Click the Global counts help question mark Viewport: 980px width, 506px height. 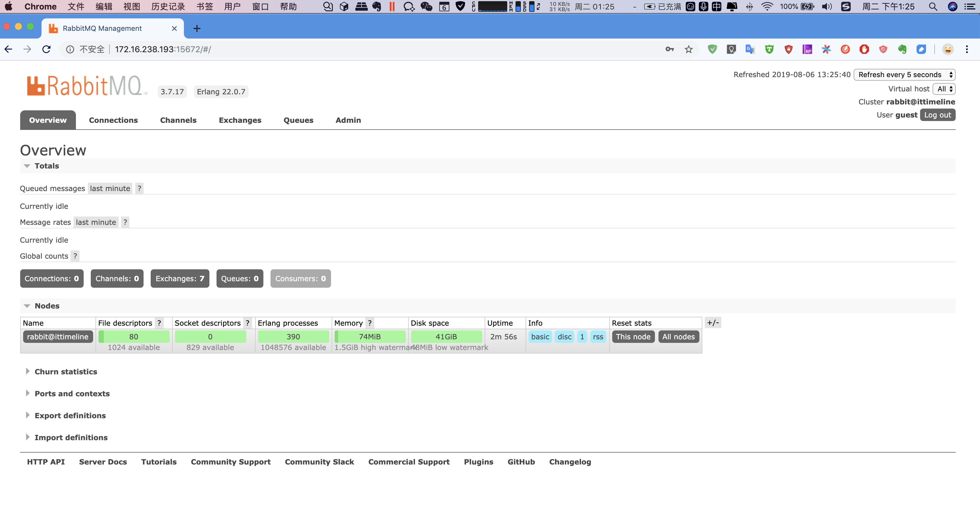75,256
